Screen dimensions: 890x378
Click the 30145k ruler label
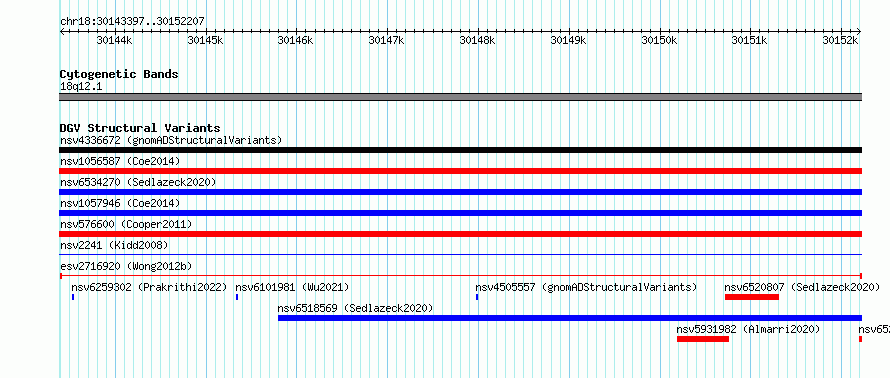(205, 40)
